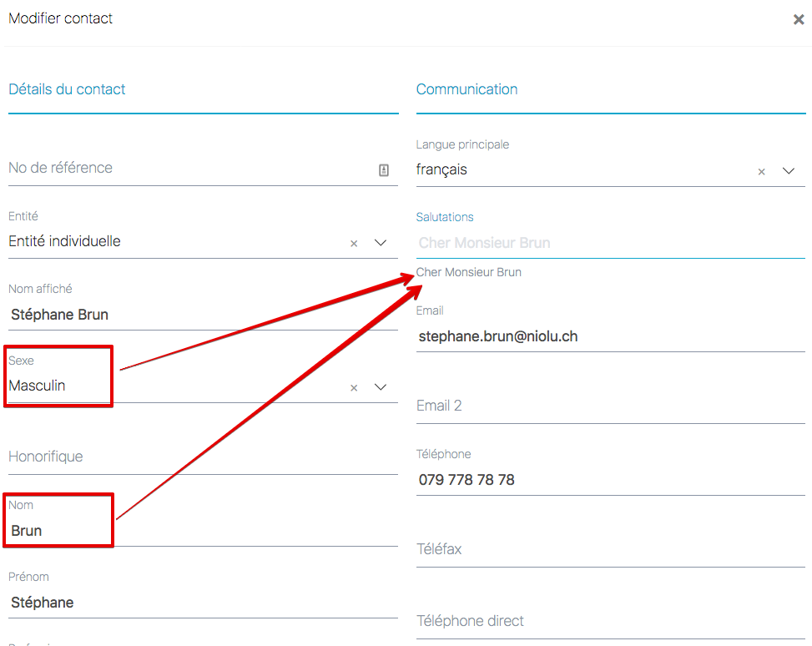Screen dimensions: 812x646
Task: Edit the Email address field
Action: 609,336
